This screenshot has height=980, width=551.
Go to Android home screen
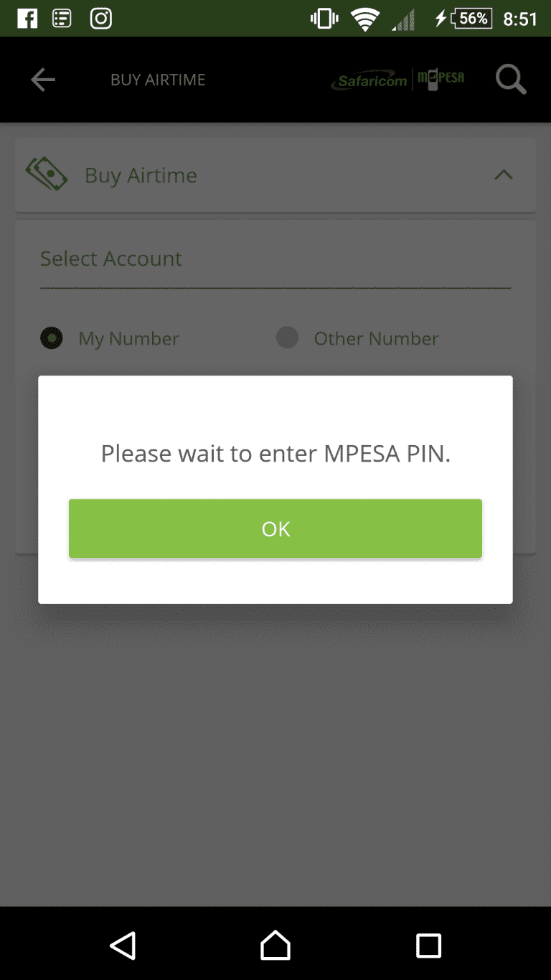point(275,945)
